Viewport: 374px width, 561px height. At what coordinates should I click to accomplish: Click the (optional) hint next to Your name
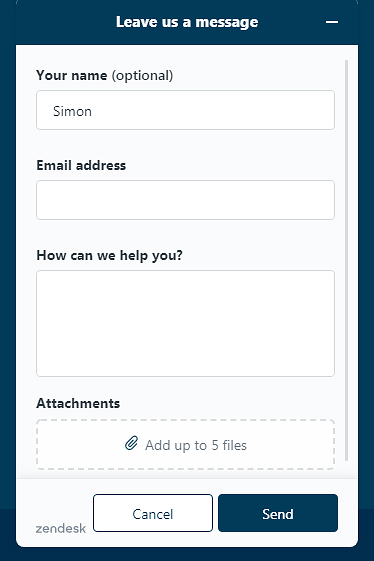point(142,75)
